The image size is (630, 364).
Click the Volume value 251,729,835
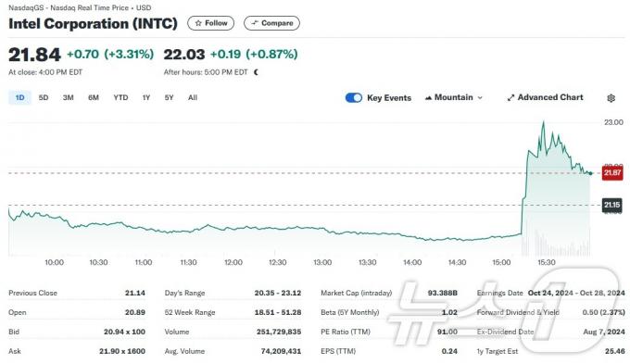point(279,332)
